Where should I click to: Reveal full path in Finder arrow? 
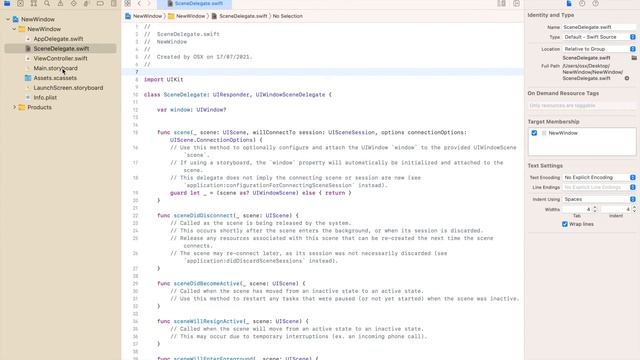(x=627, y=78)
